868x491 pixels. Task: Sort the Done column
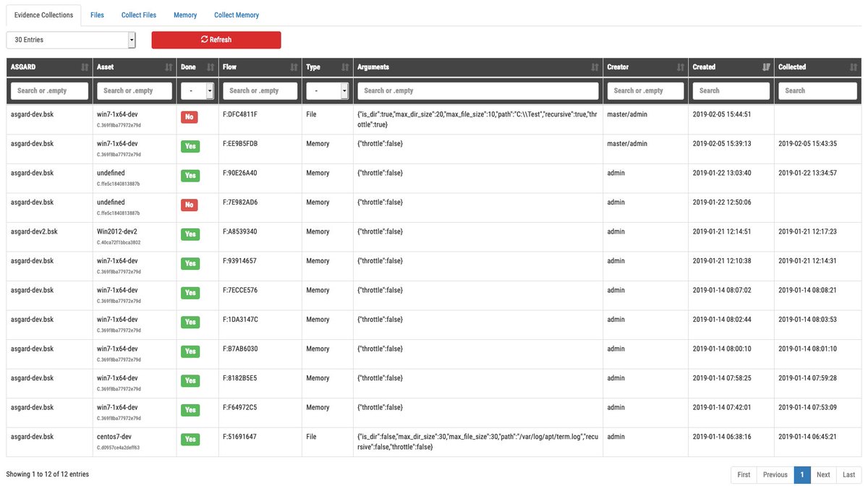coord(210,67)
